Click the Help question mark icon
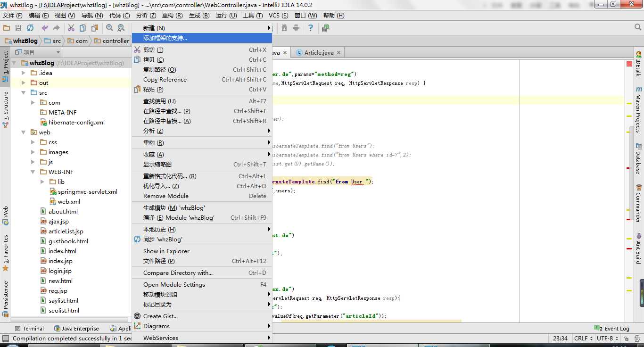The height and width of the screenshot is (347, 644). tap(310, 28)
